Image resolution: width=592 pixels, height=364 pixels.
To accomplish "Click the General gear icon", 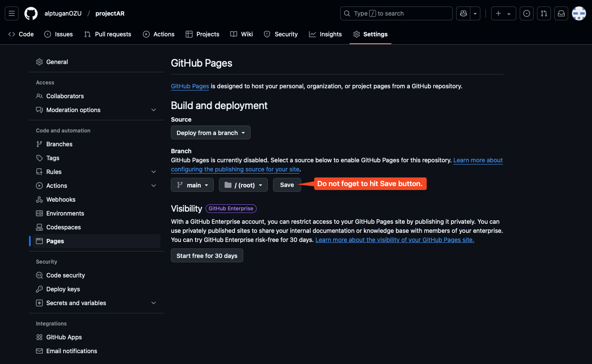I will pos(39,62).
